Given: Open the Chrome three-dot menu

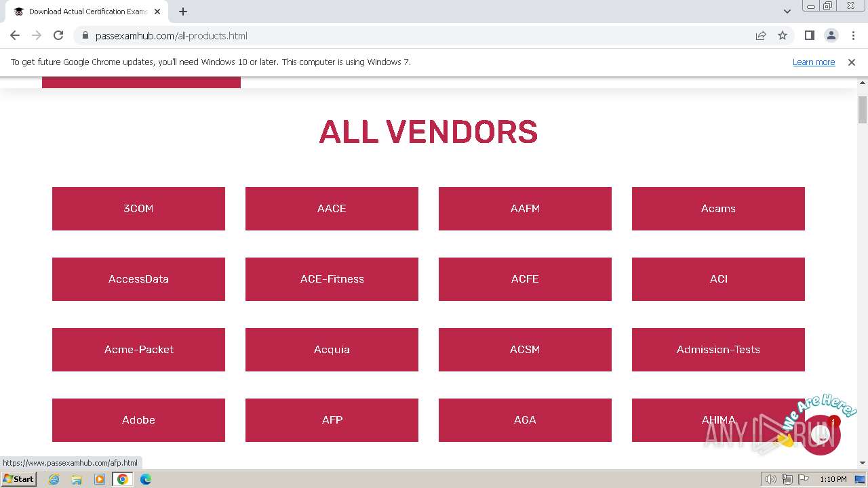Looking at the screenshot, I should 853,35.
